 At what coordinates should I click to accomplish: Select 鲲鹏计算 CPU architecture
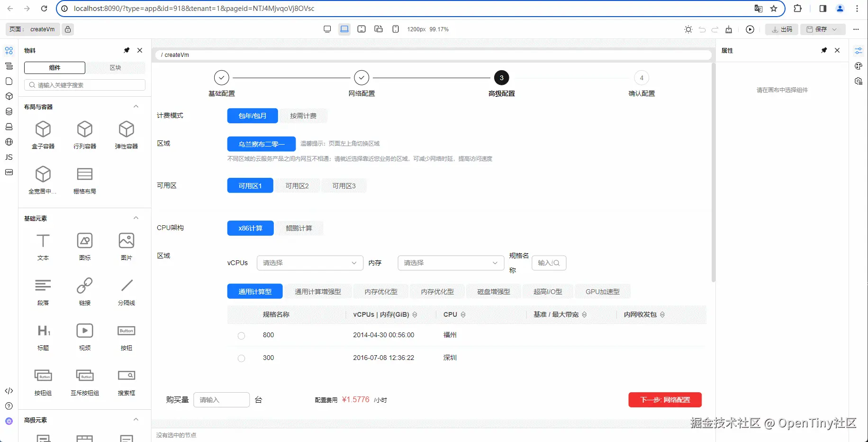point(299,228)
